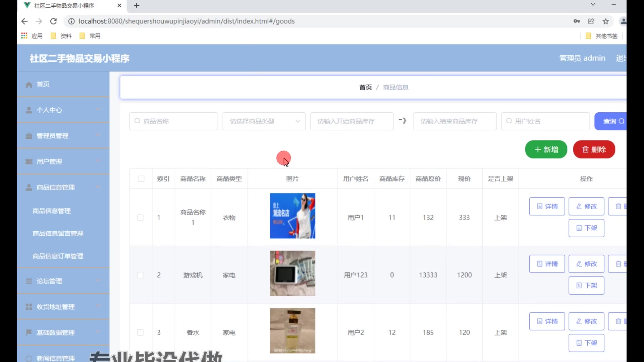Click 下架 for 游戏机 row
Image resolution: width=644 pixels, height=362 pixels.
click(x=586, y=286)
